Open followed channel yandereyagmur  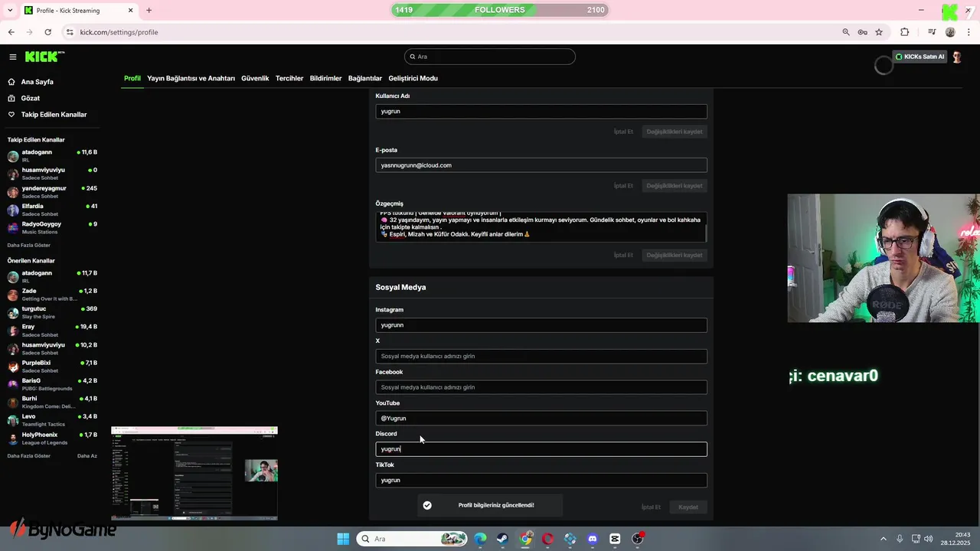tap(52, 191)
